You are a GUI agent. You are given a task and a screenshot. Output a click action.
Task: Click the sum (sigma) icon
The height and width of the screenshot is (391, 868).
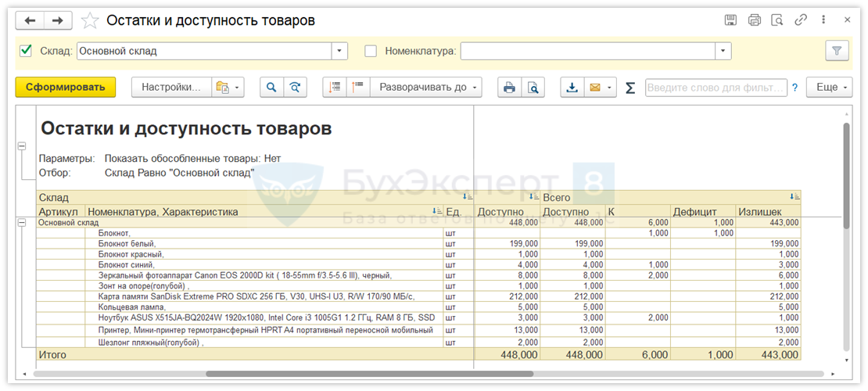(x=630, y=88)
